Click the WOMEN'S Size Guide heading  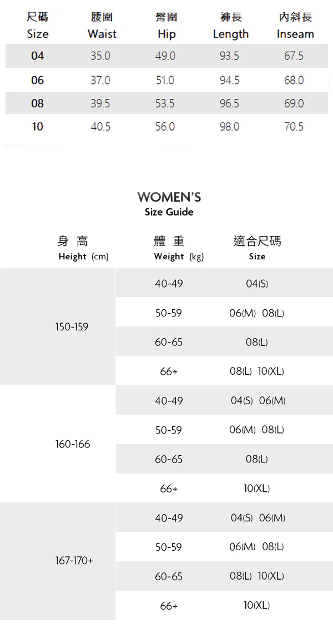(x=169, y=204)
